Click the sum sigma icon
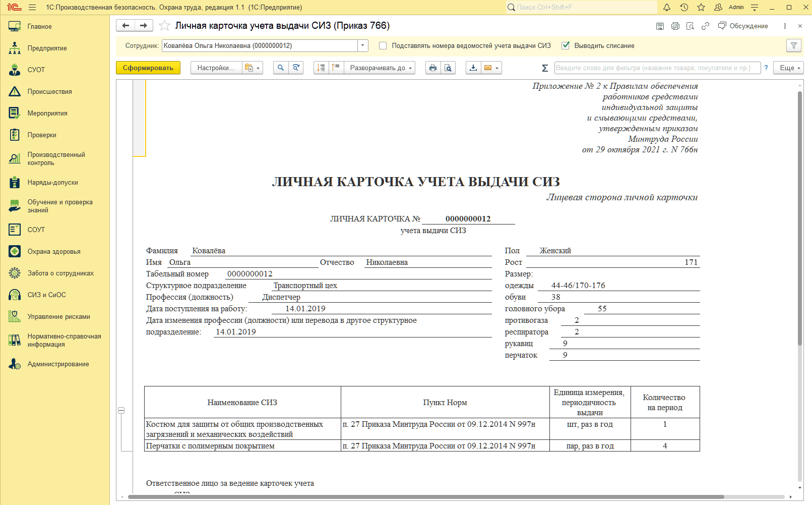The height and width of the screenshot is (505, 812). [545, 68]
